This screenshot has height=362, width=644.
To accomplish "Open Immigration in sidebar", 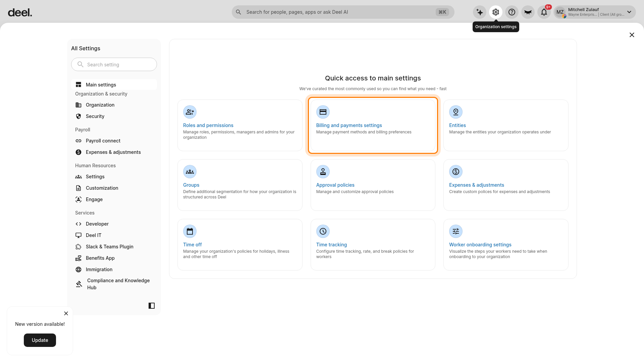I will click(x=114, y=269).
